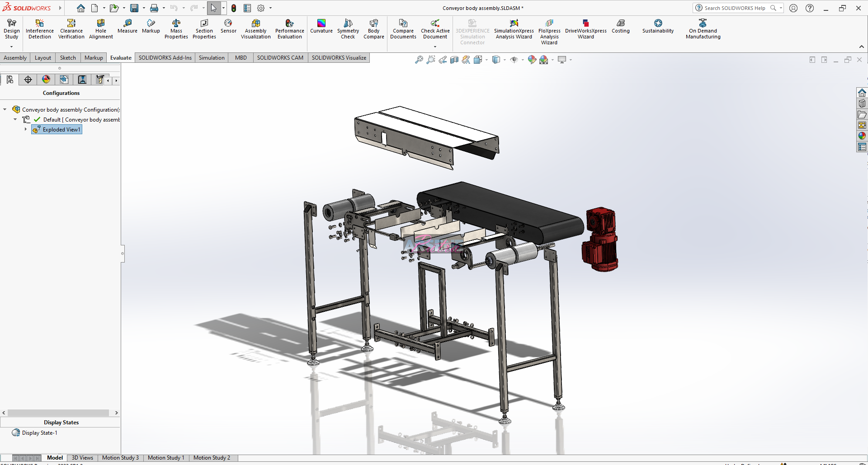Open Design Study

12,29
